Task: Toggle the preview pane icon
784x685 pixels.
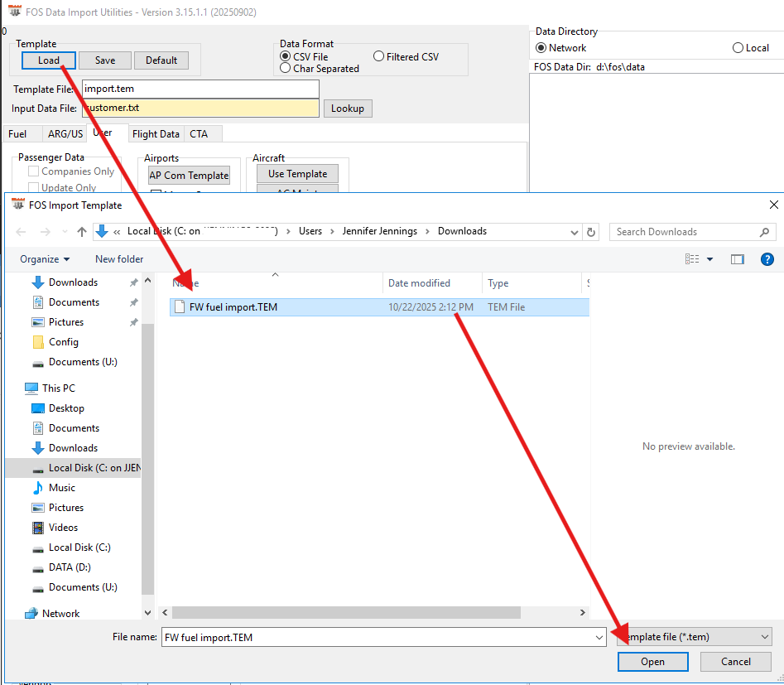Action: [x=737, y=259]
